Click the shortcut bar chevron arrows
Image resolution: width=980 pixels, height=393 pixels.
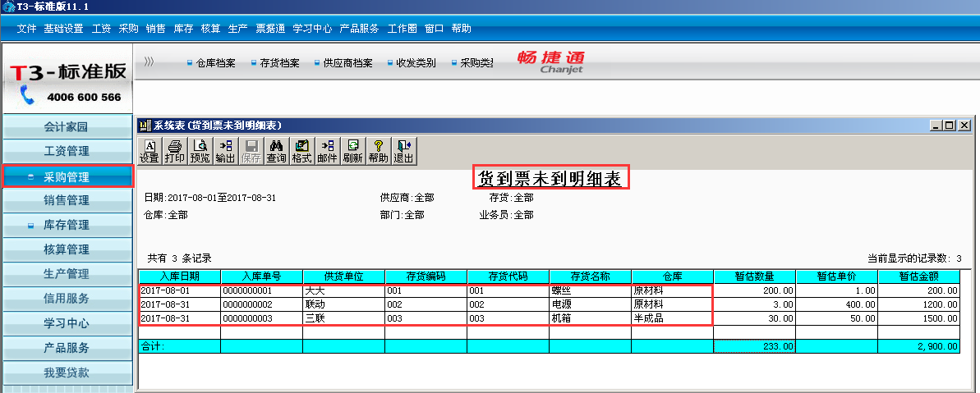coord(149,62)
